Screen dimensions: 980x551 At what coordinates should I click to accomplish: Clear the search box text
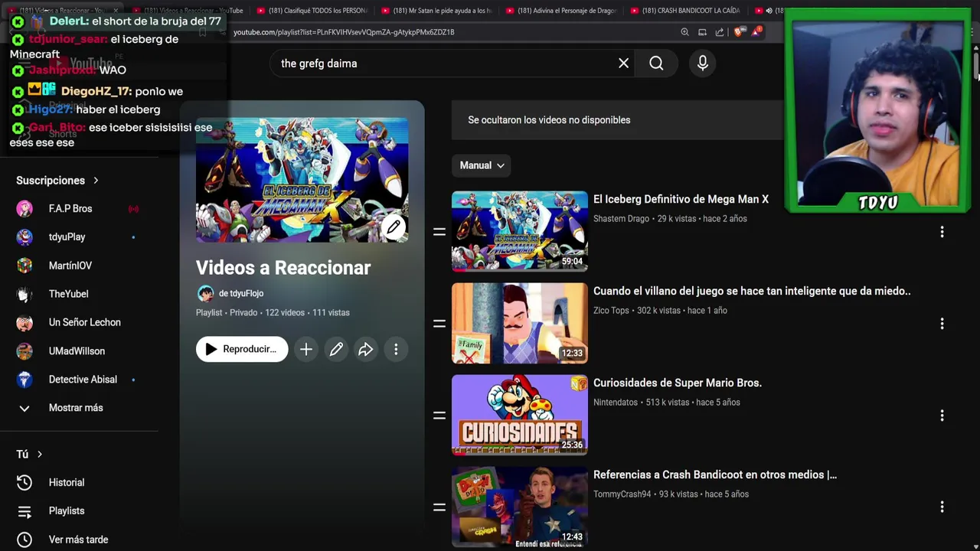point(623,64)
